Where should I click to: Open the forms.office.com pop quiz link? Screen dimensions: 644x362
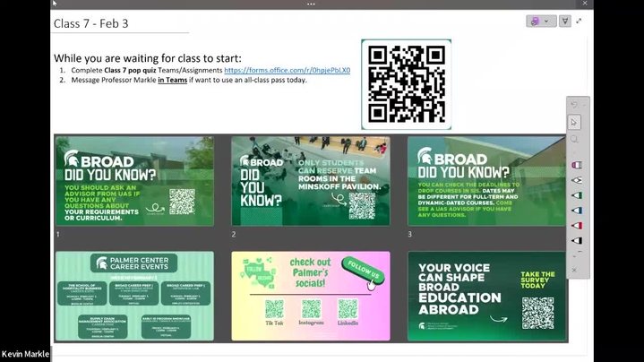tap(287, 70)
